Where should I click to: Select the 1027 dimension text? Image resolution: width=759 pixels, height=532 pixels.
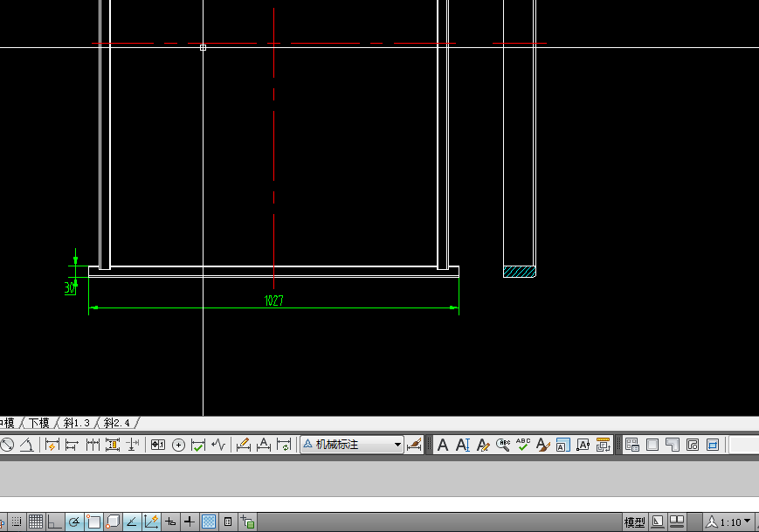point(274,301)
